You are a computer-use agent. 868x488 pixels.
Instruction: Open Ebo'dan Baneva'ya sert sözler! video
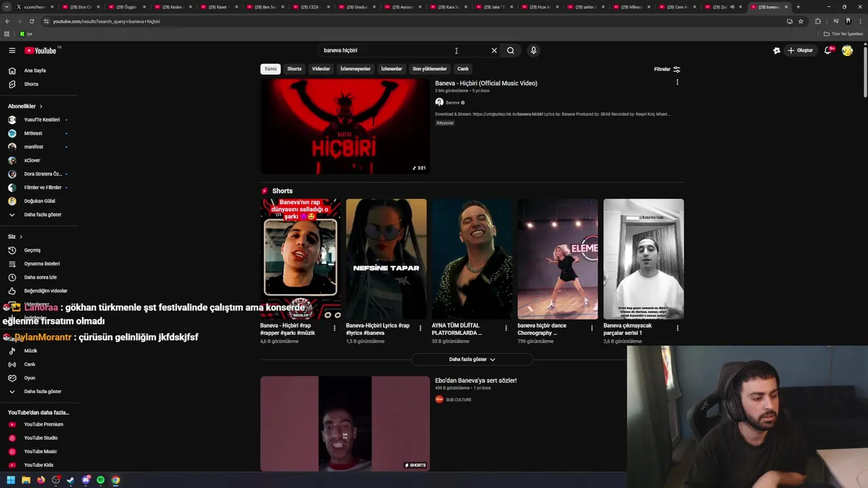coord(476,380)
